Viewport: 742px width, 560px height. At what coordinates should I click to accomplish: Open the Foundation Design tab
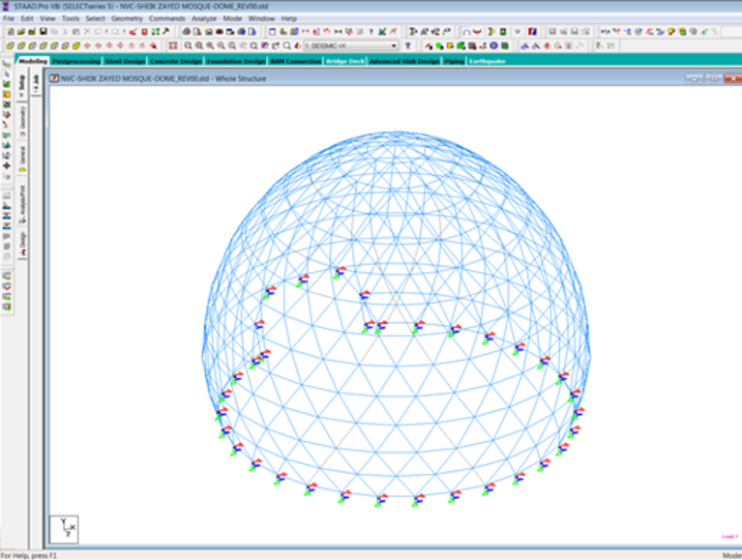tap(235, 61)
